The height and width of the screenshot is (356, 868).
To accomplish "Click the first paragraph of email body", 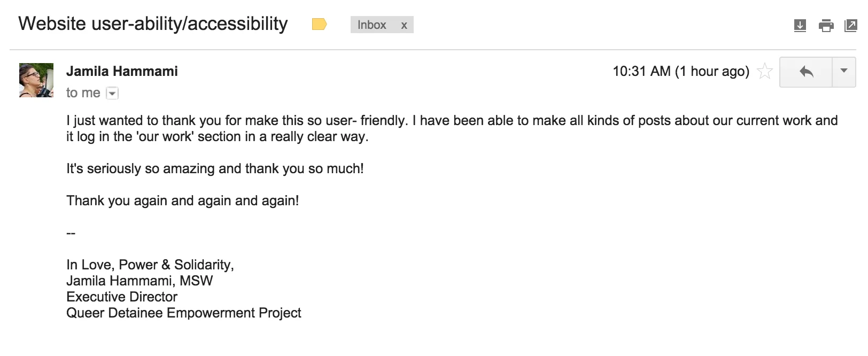I will click(x=452, y=128).
